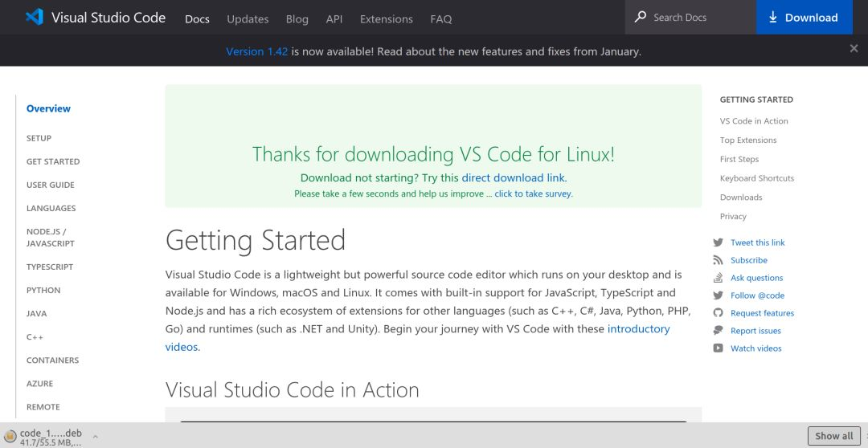Viewport: 868px width, 448px height.
Task: Open the API navigation item
Action: point(334,18)
